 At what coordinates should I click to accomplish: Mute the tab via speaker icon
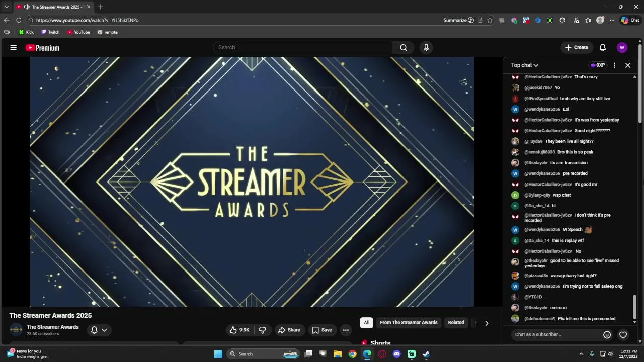click(26, 7)
